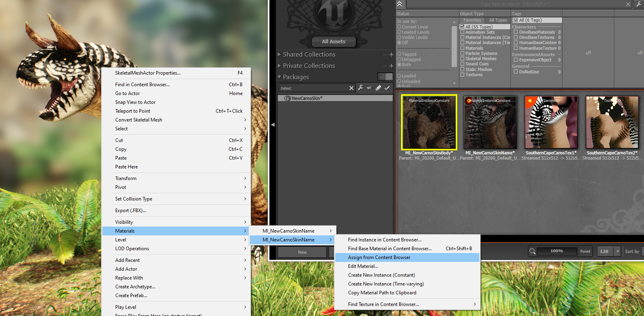Screen dimensions: 644x316
Task: Add a new Private Collection
Action: [x=391, y=66]
